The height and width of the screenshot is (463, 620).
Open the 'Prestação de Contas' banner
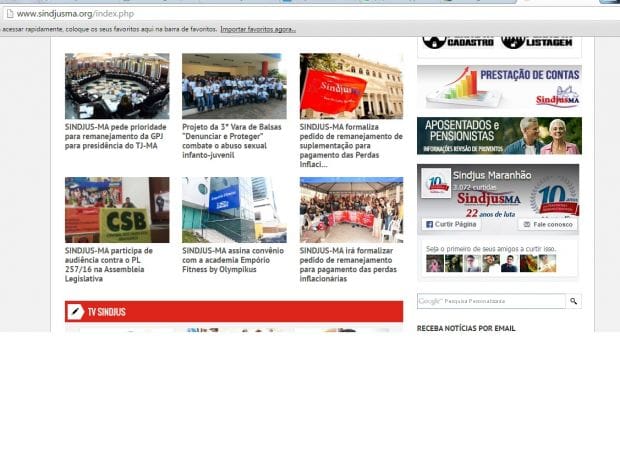click(x=499, y=87)
